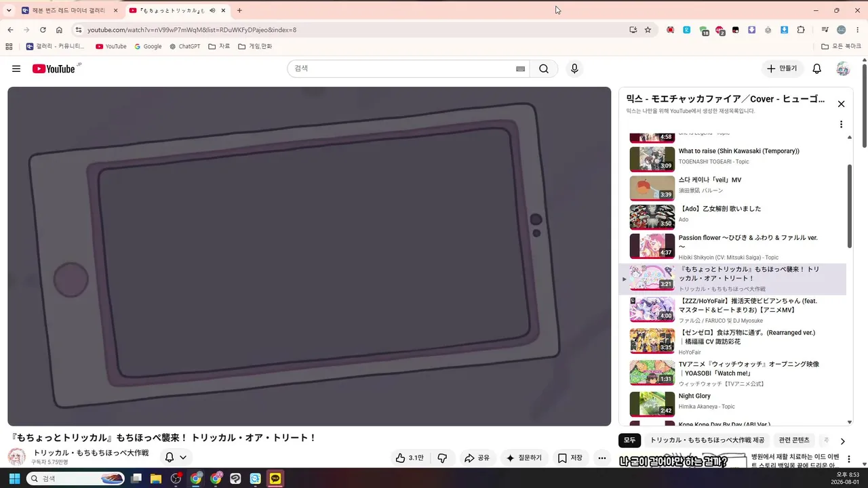The height and width of the screenshot is (488, 868).
Task: Open YouTube notifications bell
Action: [817, 68]
